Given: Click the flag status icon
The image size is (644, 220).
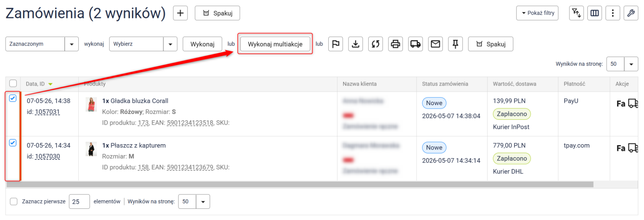Looking at the screenshot, I should pos(335,44).
